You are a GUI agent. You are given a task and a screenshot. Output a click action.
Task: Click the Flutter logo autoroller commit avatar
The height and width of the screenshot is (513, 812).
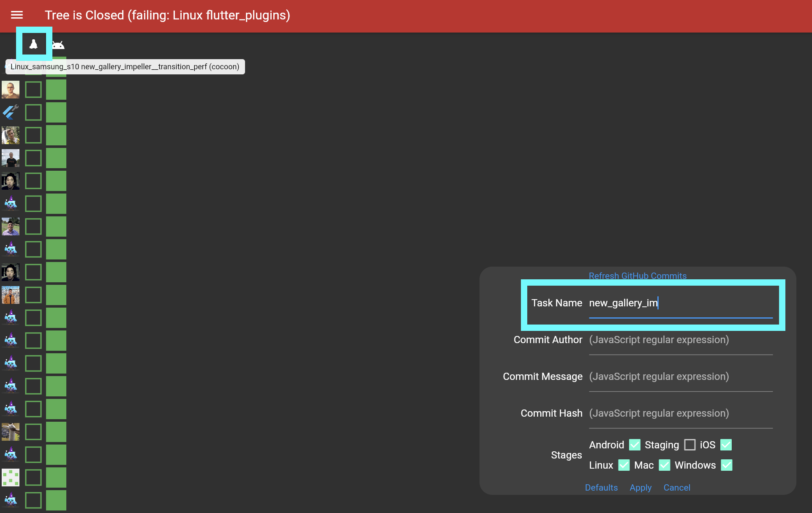click(x=11, y=112)
